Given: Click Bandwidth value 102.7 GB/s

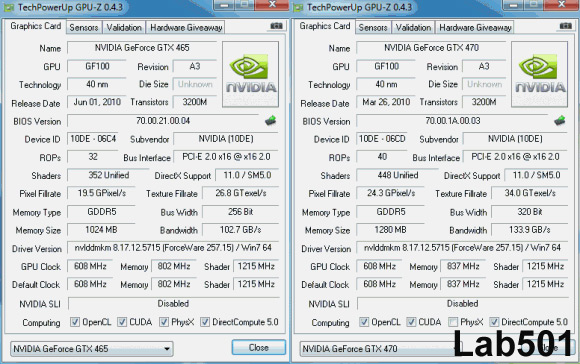Looking at the screenshot, I should 240,230.
